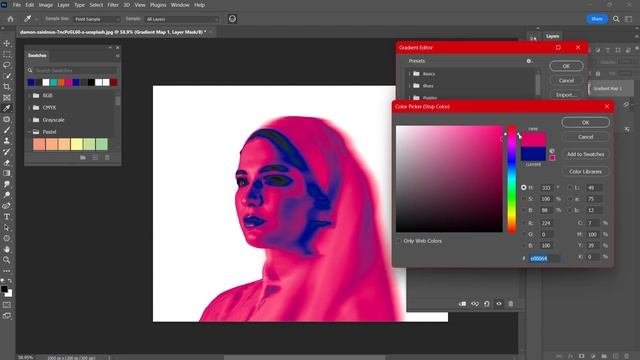Click the vertical hue slider bar
Viewport: 640px width, 360px height.
click(511, 180)
